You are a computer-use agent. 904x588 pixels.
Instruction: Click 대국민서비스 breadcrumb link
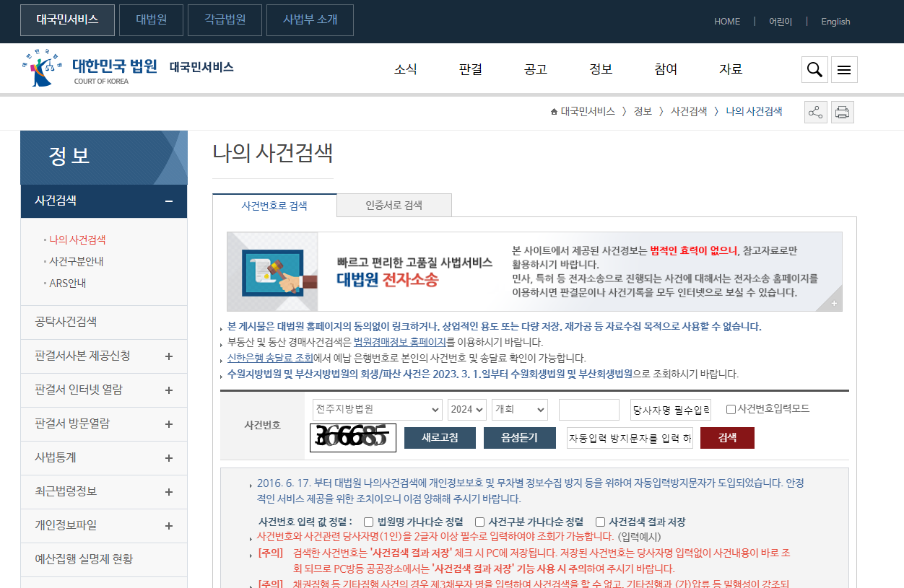(588, 112)
